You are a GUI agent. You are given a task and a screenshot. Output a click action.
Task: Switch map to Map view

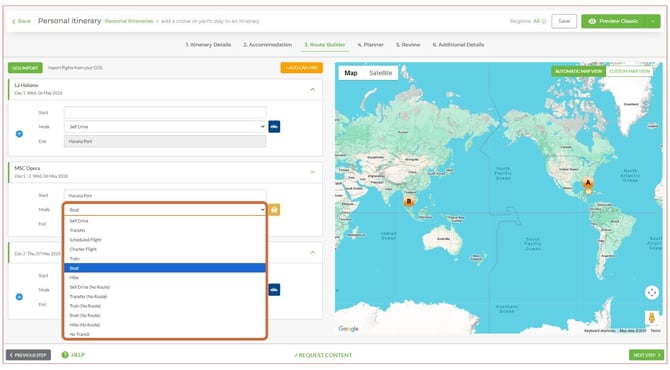[351, 73]
